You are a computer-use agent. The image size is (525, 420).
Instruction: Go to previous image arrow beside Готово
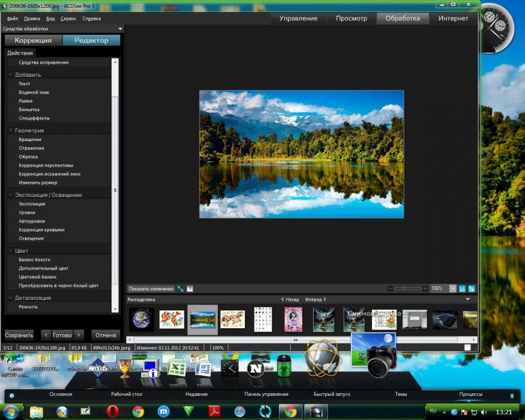(46, 335)
